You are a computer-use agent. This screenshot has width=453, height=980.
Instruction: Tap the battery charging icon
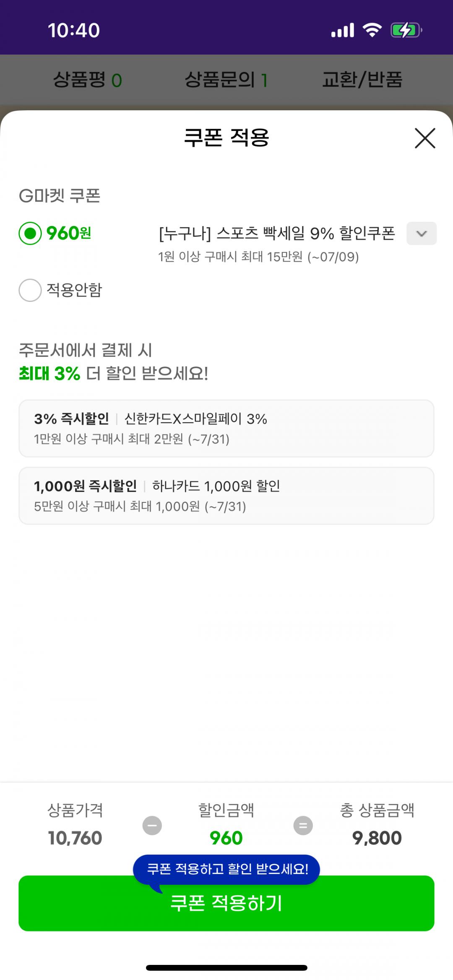coord(406,30)
